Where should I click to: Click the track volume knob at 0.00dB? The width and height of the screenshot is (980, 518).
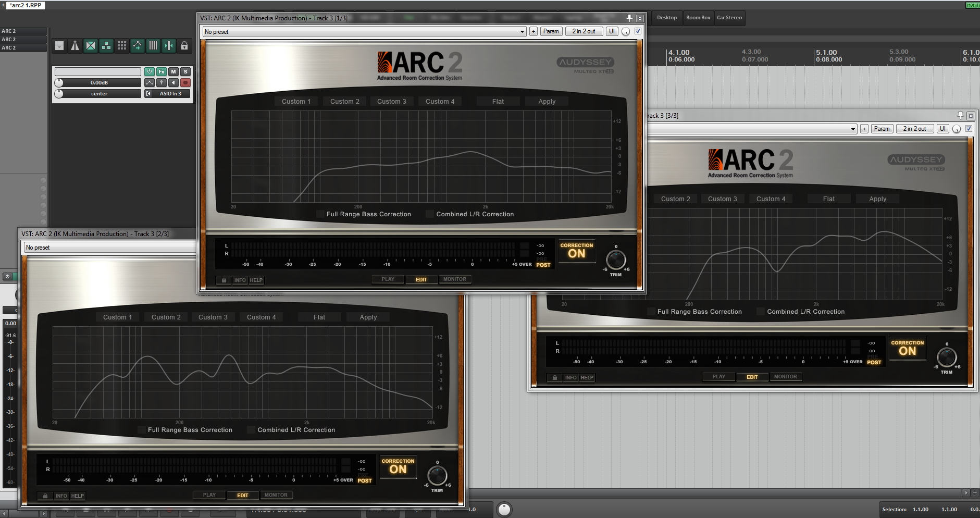59,82
